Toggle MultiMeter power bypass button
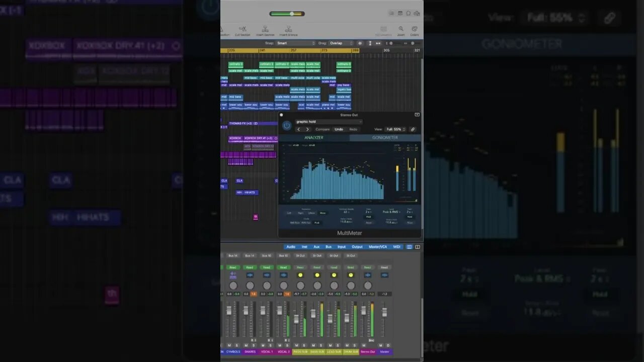Image resolution: width=644 pixels, height=362 pixels. click(287, 126)
